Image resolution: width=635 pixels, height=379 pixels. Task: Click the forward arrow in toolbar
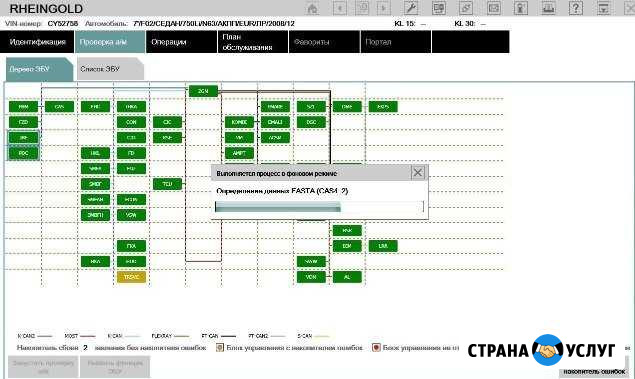pyautogui.click(x=384, y=9)
